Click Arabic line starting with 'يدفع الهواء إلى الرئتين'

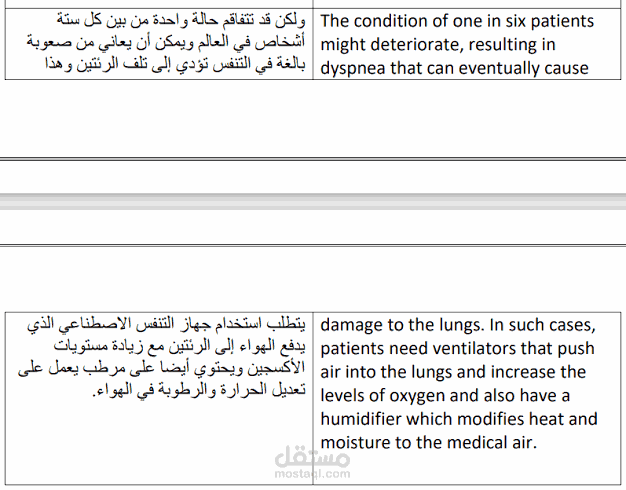coord(180,346)
